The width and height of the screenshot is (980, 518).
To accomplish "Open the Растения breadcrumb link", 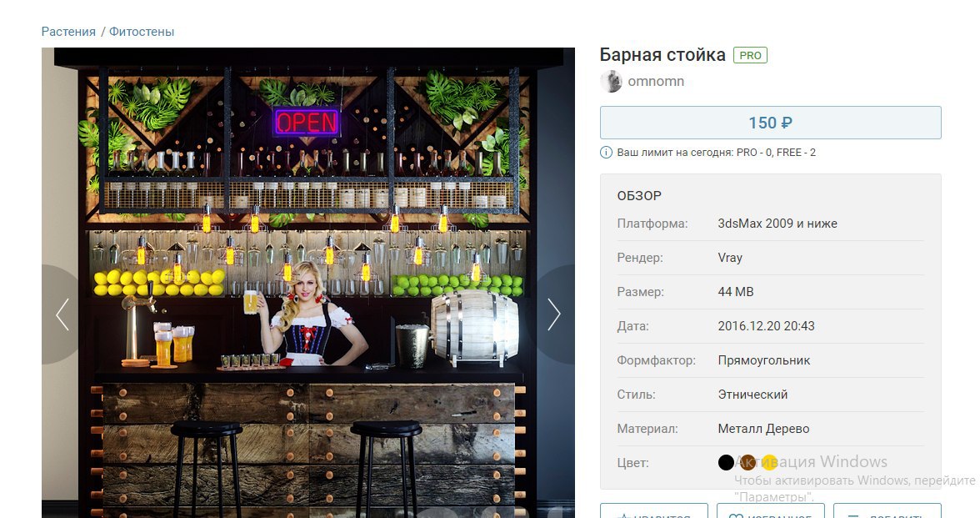I will click(68, 32).
